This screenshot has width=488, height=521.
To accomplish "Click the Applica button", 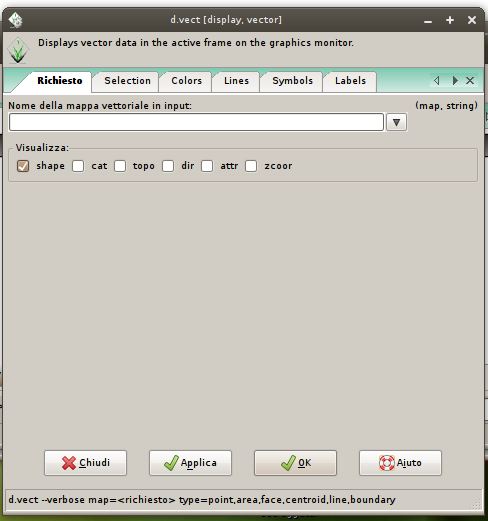I will pyautogui.click(x=190, y=463).
